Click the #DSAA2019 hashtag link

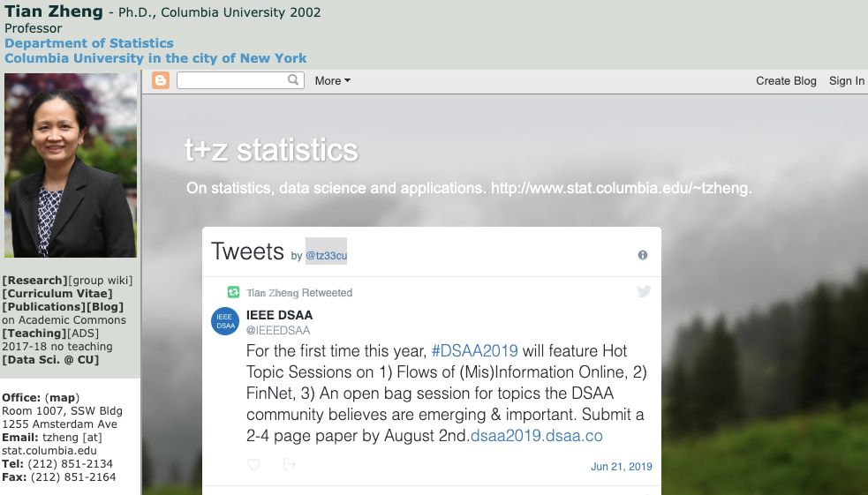pos(474,351)
